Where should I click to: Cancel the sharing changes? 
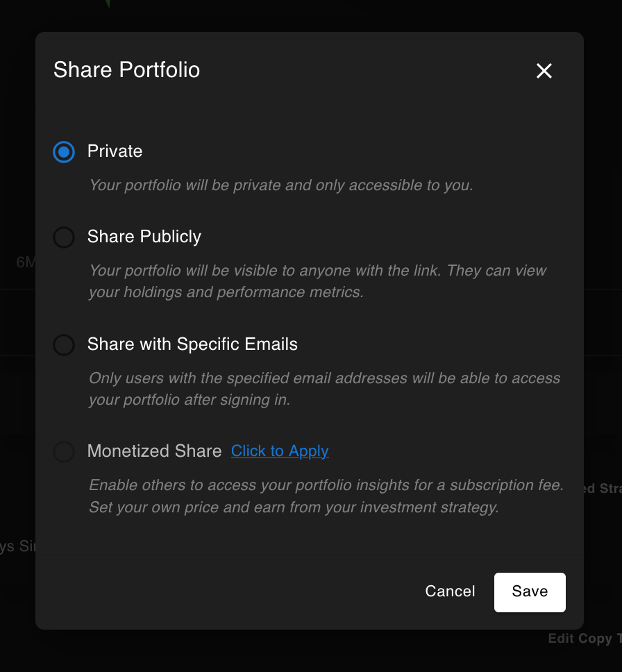click(x=450, y=591)
